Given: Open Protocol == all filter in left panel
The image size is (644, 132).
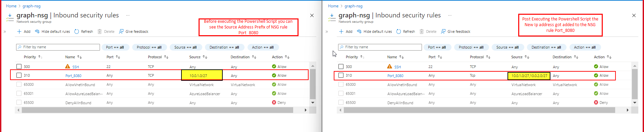Looking at the screenshot, I should pos(149,47).
